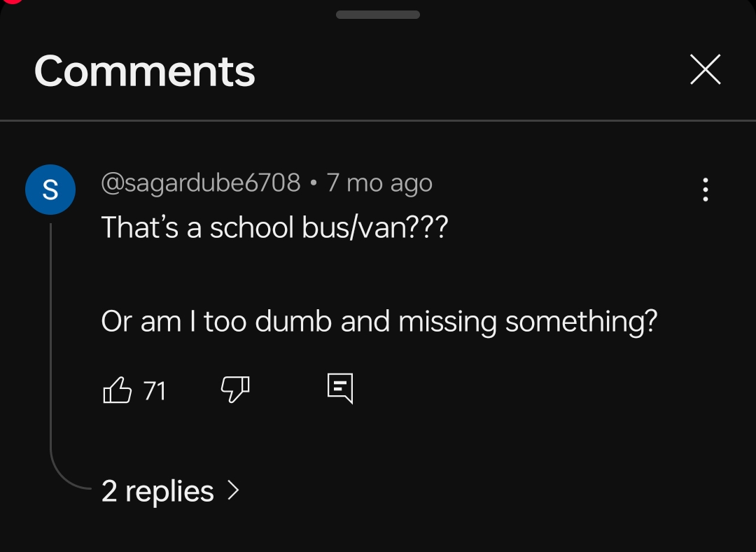Tap the reply thread connector line
756x552 pixels.
pyautogui.click(x=51, y=350)
